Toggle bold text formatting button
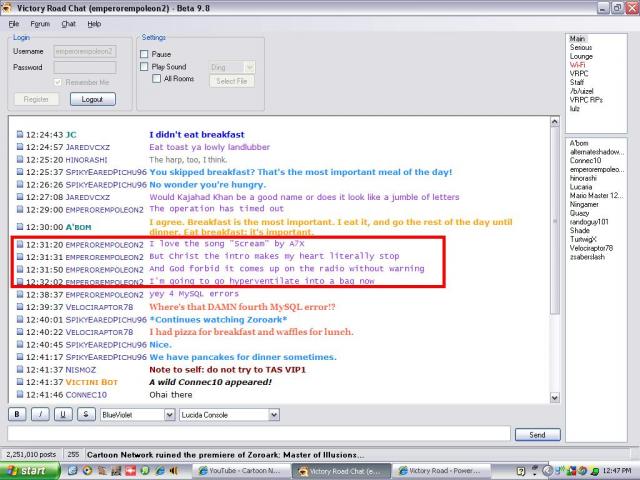Screen dimensions: 640x480 tap(17, 413)
